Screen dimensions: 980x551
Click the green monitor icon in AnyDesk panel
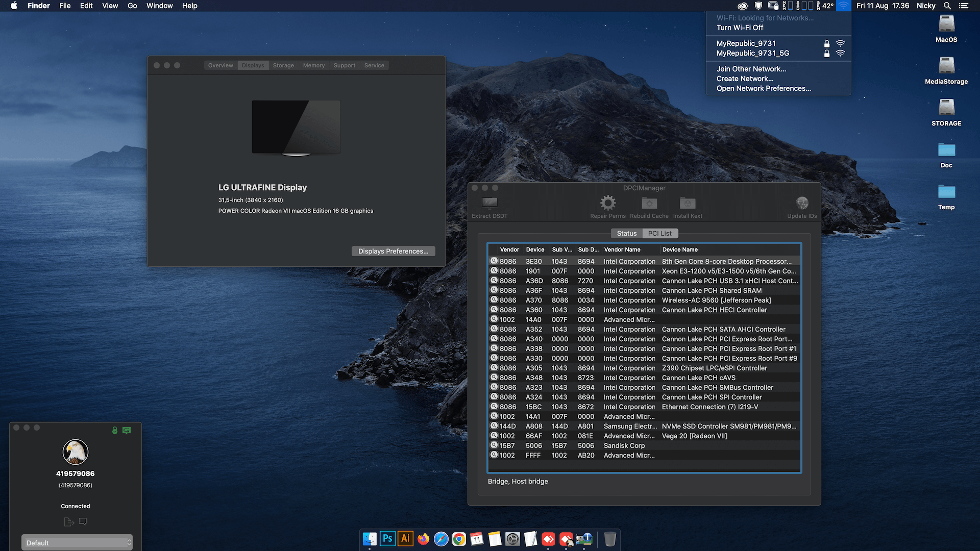tap(127, 431)
